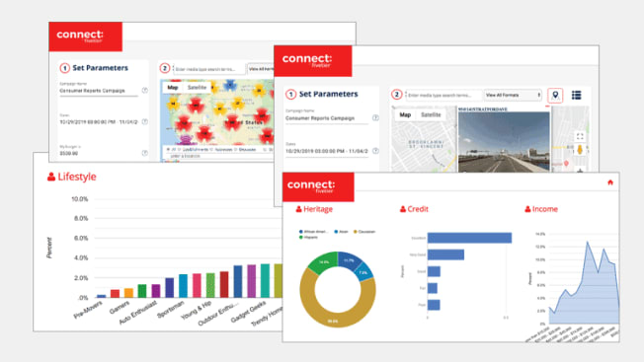Open help icon beside the $500.00 budget

[x=144, y=153]
